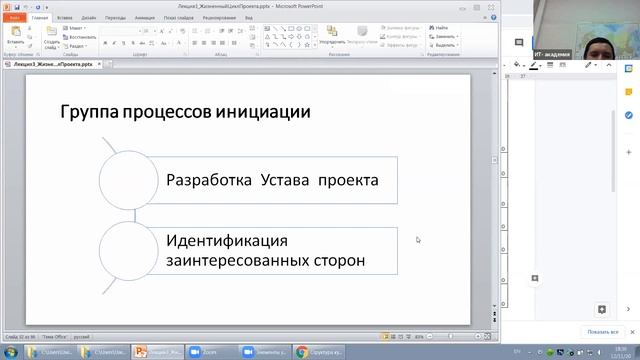Save the presentation from Quick Access
640x360 pixels.
pos(17,7)
